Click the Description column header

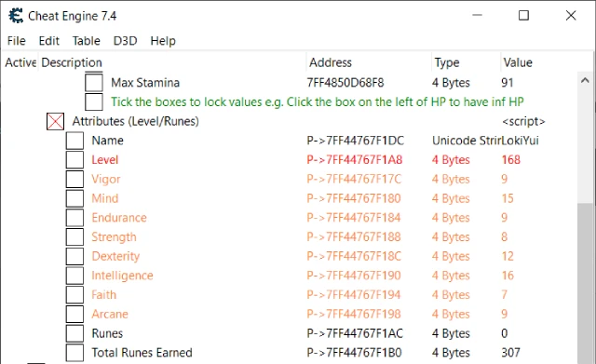pyautogui.click(x=72, y=62)
